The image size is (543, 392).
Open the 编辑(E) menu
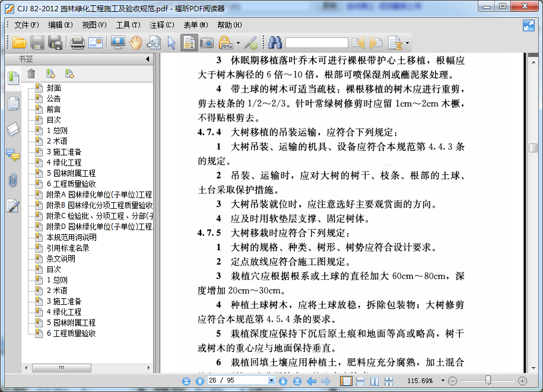click(x=61, y=25)
